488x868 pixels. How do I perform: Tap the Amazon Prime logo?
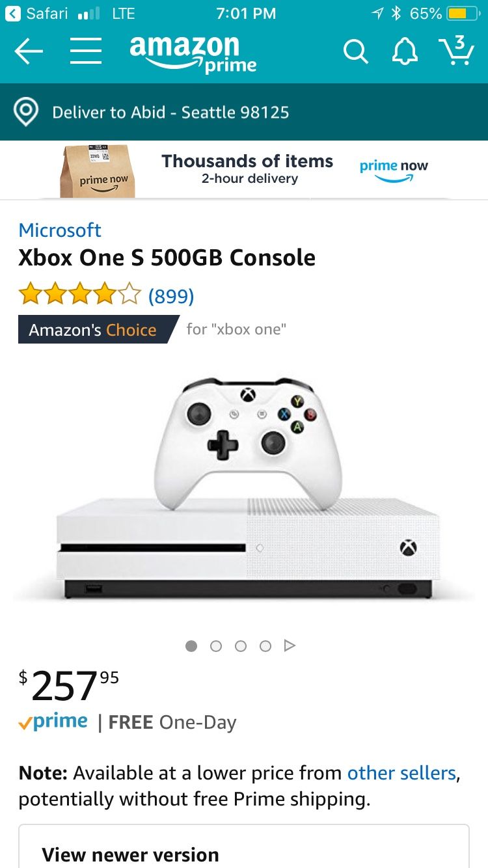(193, 53)
